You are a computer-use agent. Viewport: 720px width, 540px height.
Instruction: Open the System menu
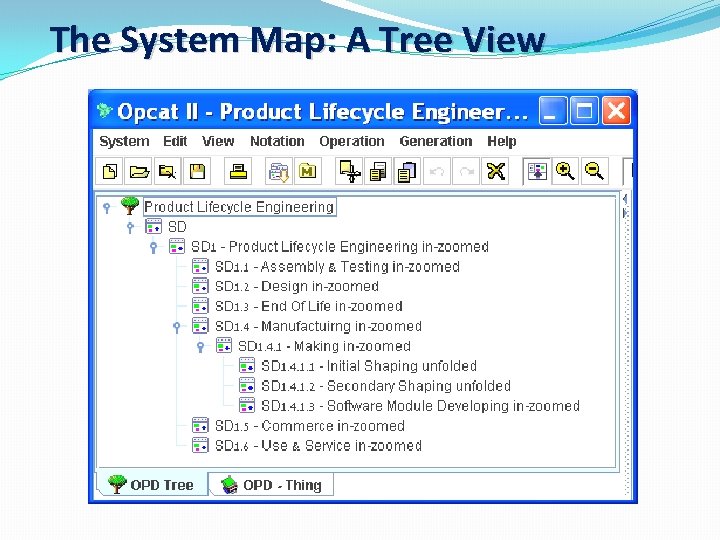click(x=124, y=141)
